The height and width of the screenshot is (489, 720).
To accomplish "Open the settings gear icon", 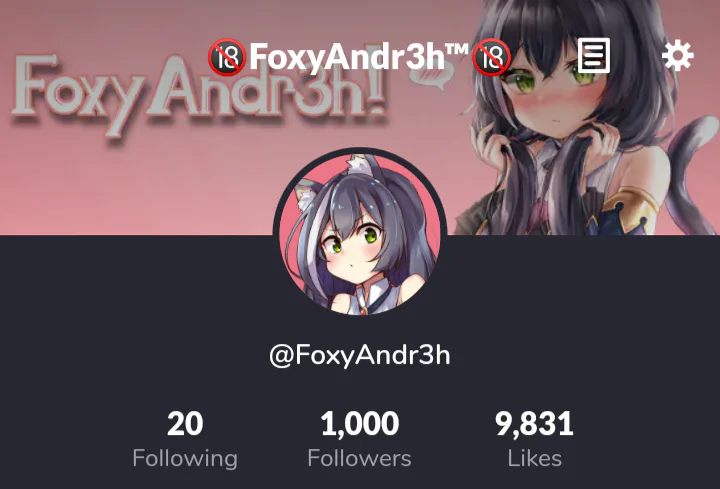I will pos(678,56).
